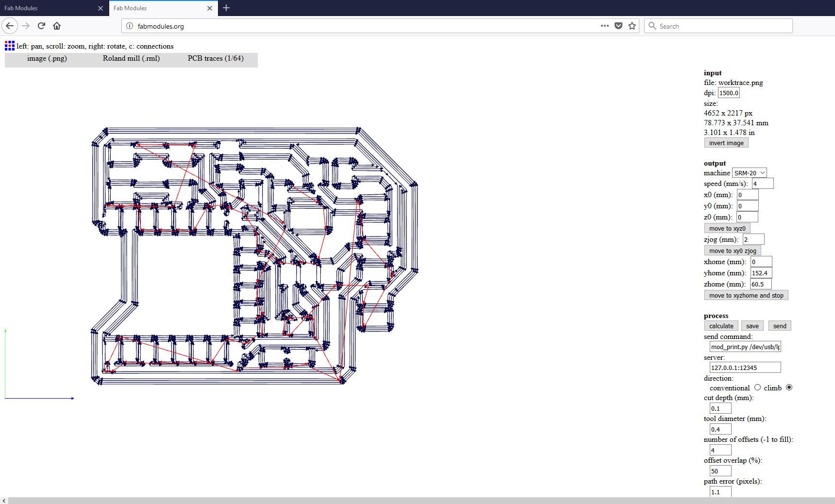Edit the send command field
Viewport: 835px width, 504px height.
(745, 347)
